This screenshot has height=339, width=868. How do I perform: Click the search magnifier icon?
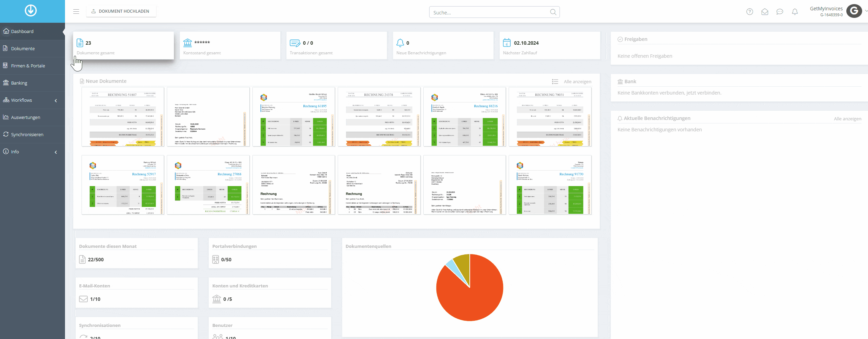(x=553, y=12)
